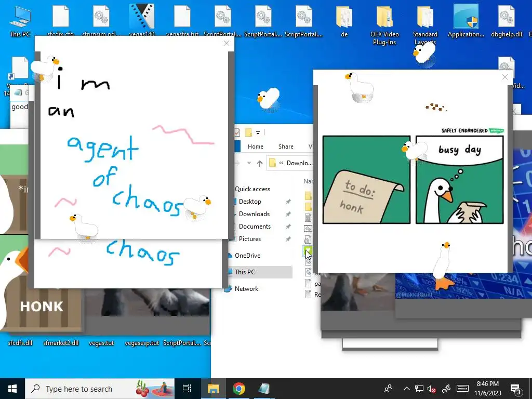The height and width of the screenshot is (399, 532).
Task: Open Windows Ink Workspace pen icon
Action: tap(446, 389)
